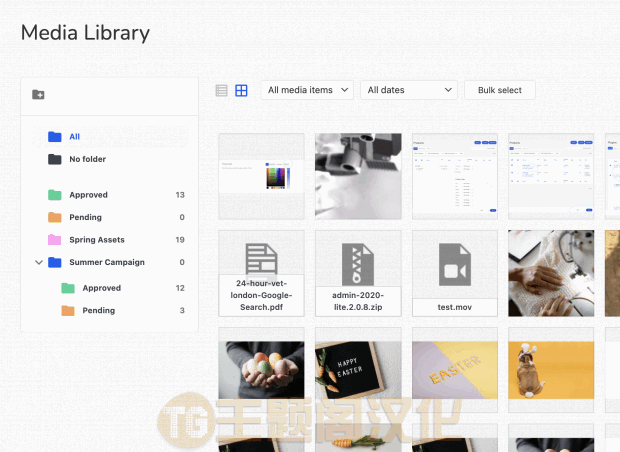Switch to grid view icon
620x452 pixels.
click(241, 91)
